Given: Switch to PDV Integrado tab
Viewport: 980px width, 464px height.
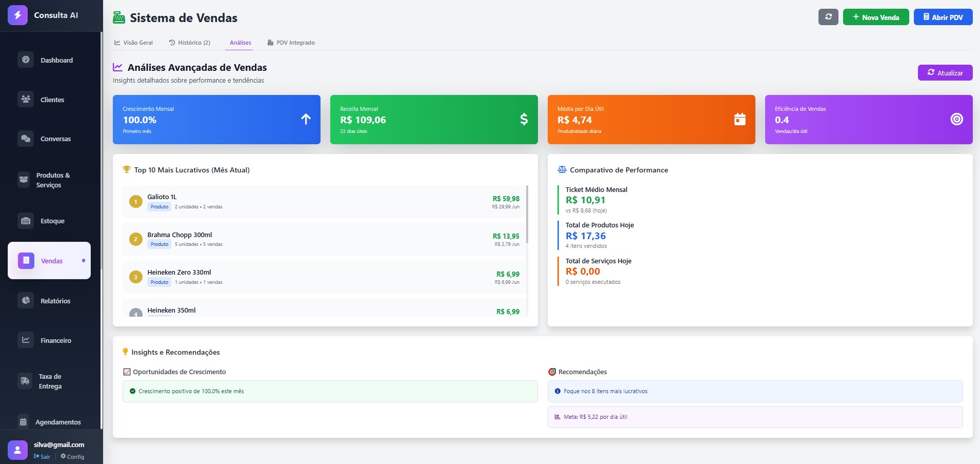Looking at the screenshot, I should (x=291, y=43).
